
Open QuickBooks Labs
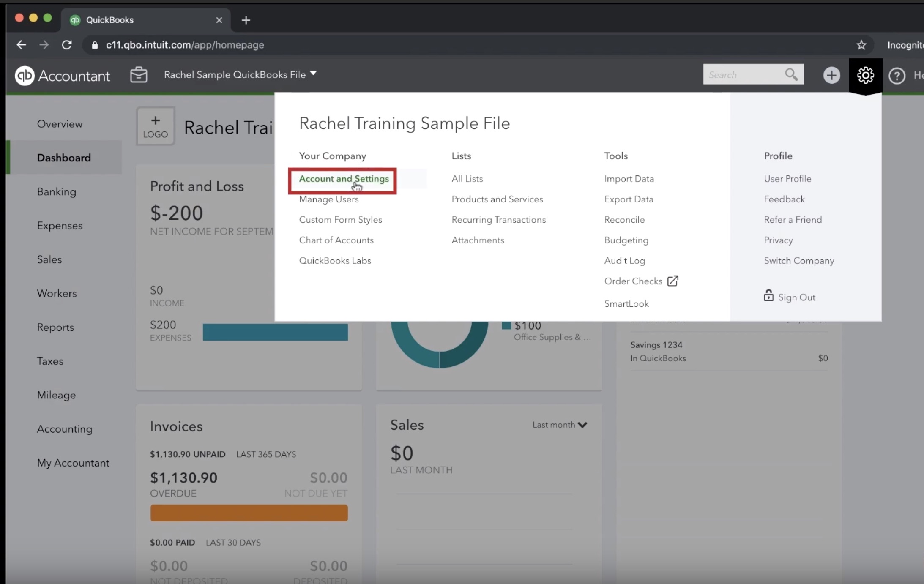coord(335,261)
